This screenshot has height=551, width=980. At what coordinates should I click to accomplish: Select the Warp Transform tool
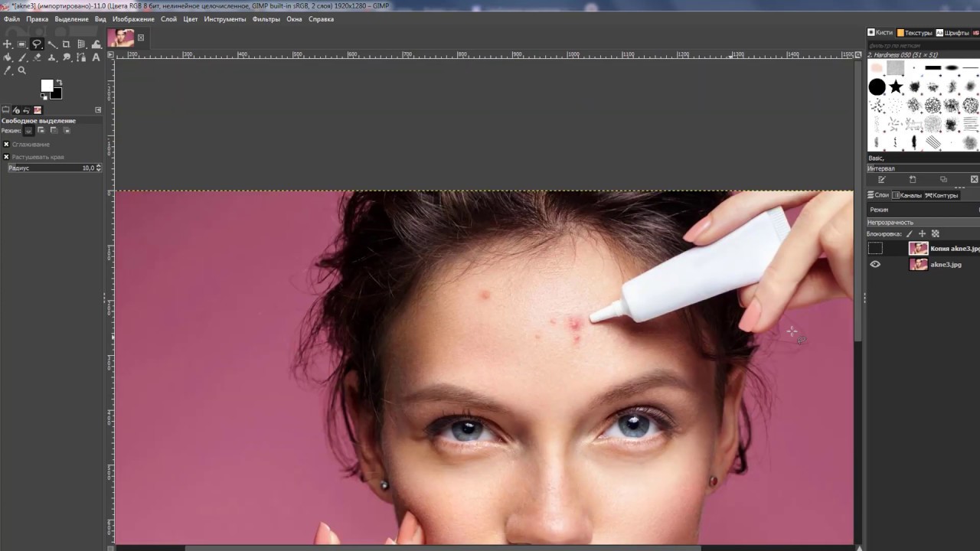(x=96, y=44)
